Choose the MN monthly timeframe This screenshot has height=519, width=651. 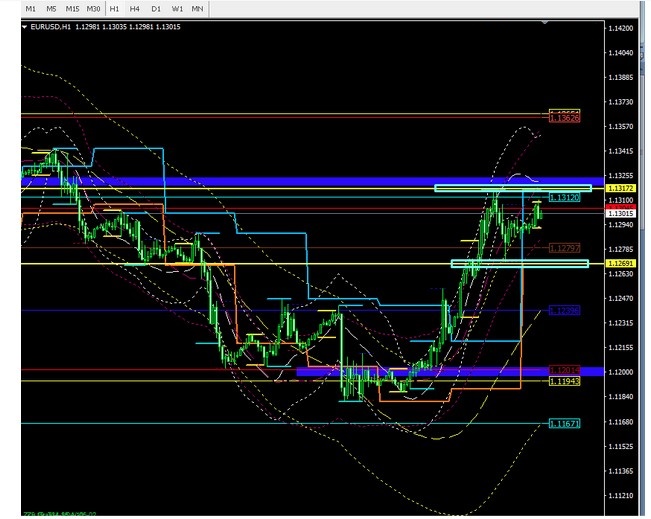click(x=198, y=8)
